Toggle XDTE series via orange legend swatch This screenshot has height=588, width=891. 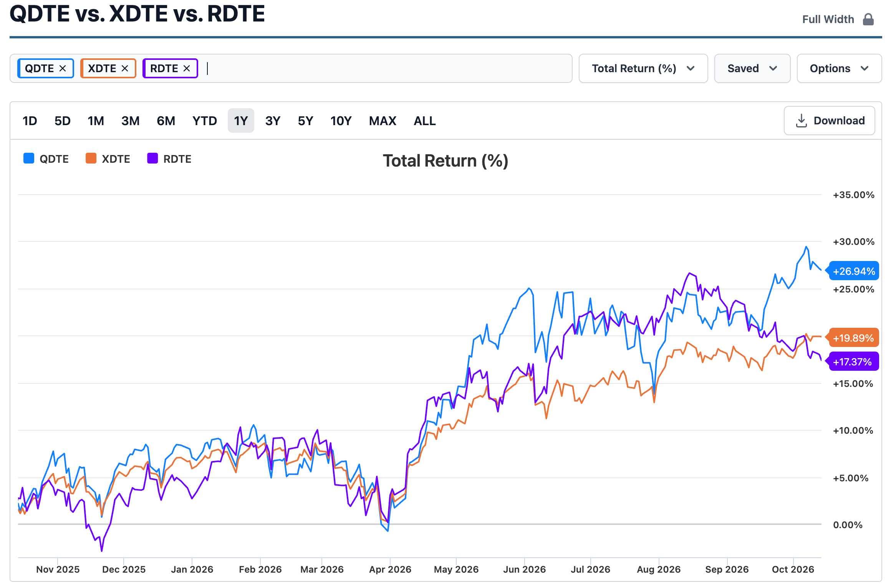[x=91, y=158]
